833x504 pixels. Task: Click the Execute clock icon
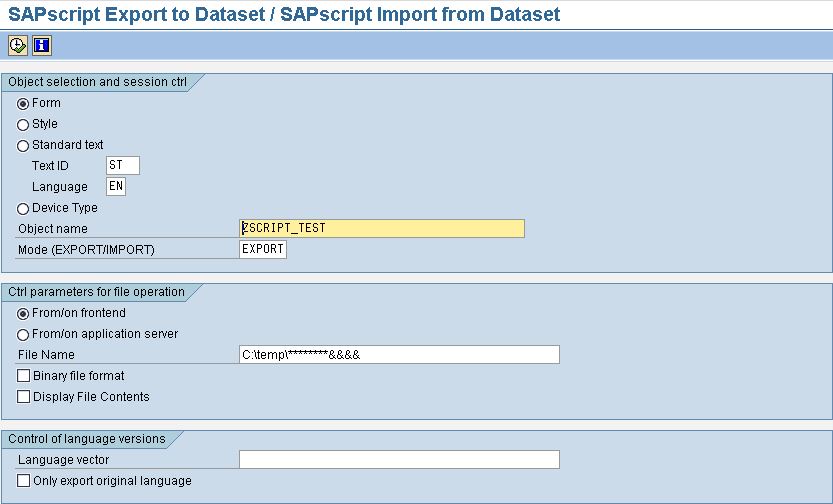click(x=18, y=45)
